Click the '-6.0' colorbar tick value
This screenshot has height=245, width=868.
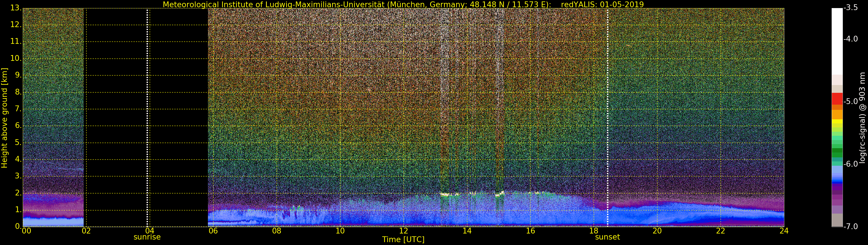tap(851, 164)
